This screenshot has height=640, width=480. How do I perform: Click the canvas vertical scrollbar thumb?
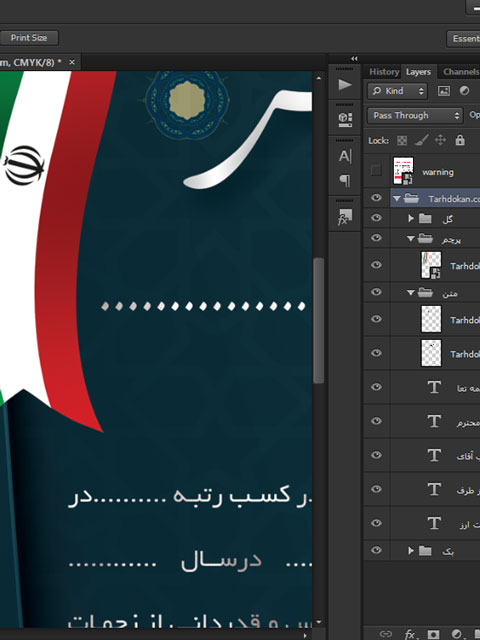pyautogui.click(x=319, y=320)
